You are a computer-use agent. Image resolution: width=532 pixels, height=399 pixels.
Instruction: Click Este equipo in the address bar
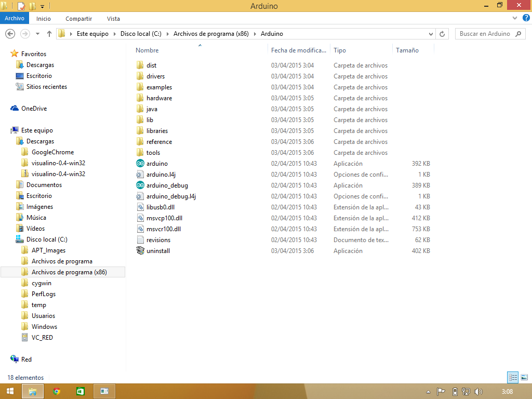point(92,34)
